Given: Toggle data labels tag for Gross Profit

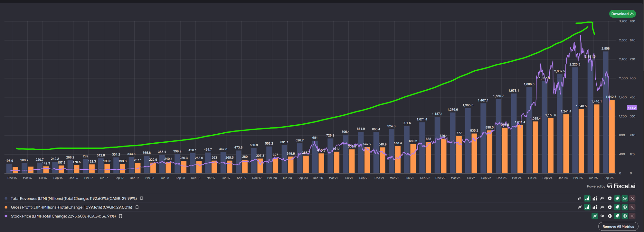Looking at the screenshot, I should click(x=617, y=207).
